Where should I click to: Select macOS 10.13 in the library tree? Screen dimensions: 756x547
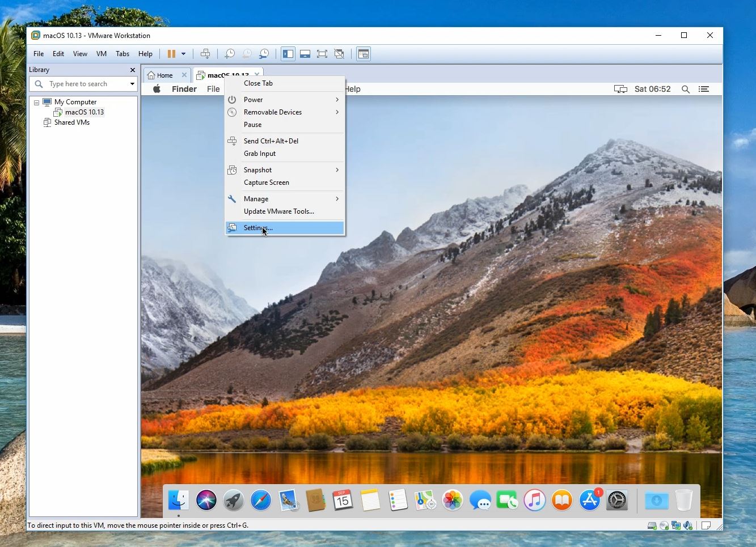click(85, 112)
